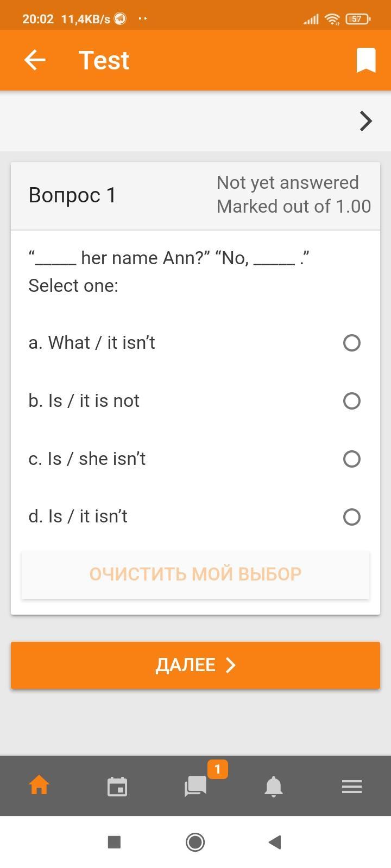The height and width of the screenshot is (868, 391).
Task: Bookmark this test page
Action: [366, 60]
